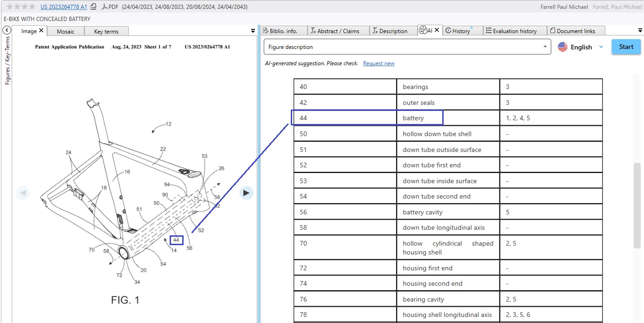This screenshot has width=644, height=323.
Task: Switch to the Mosaic tab
Action: pyautogui.click(x=65, y=31)
